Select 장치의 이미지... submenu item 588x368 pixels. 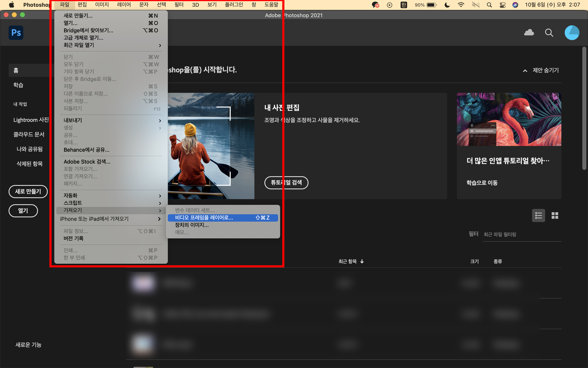[x=223, y=225]
